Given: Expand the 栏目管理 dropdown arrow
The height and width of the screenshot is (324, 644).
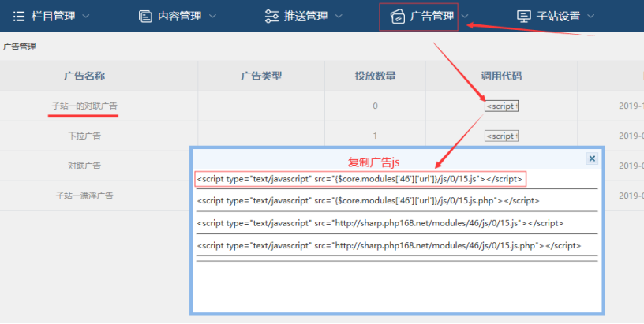Looking at the screenshot, I should coord(86,17).
